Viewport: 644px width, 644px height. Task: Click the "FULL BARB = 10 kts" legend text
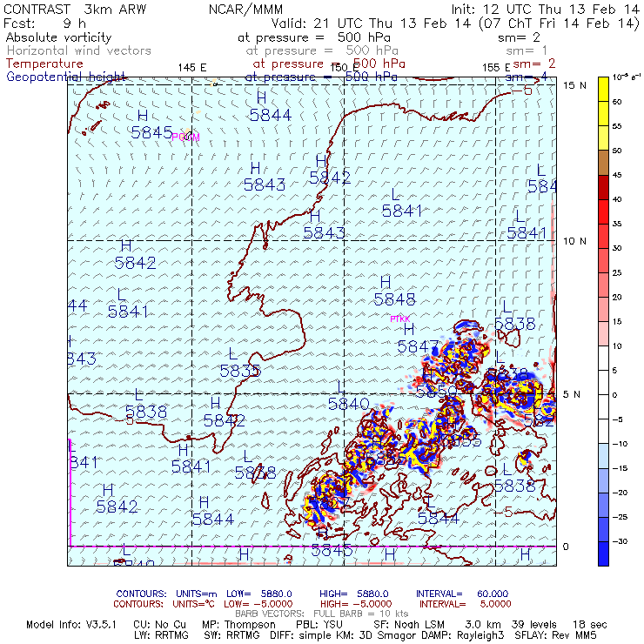point(361,614)
